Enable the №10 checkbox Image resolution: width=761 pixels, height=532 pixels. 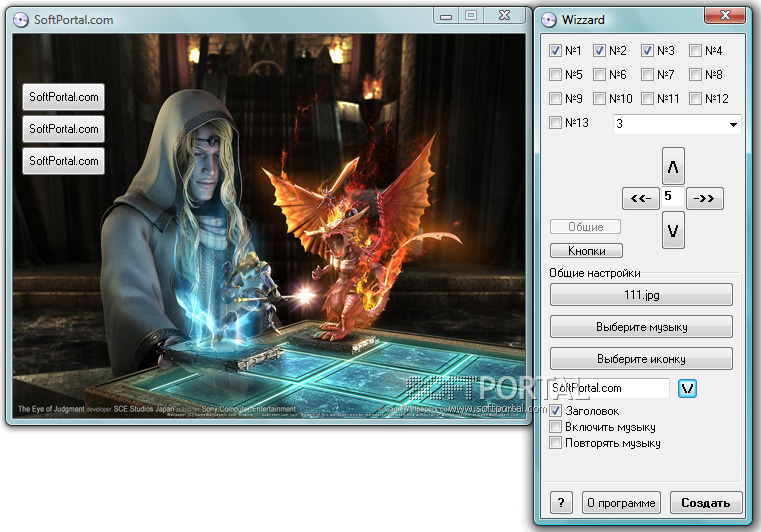pyautogui.click(x=599, y=99)
